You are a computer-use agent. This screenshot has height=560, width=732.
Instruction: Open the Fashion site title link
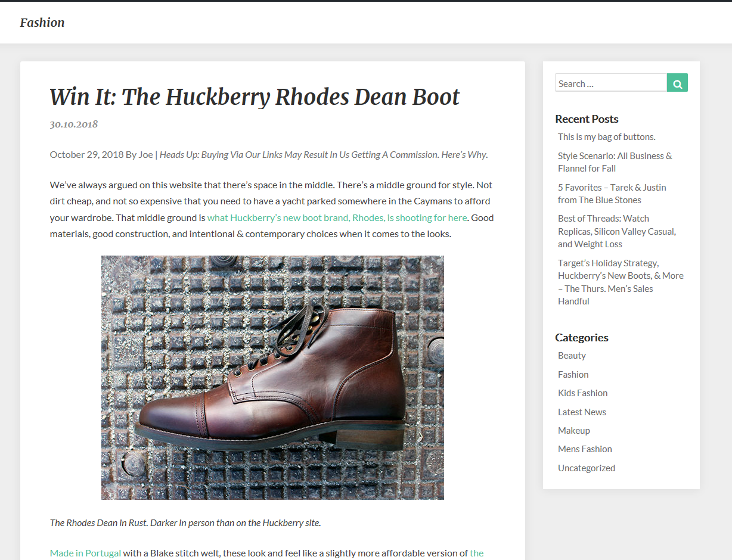[x=42, y=23]
